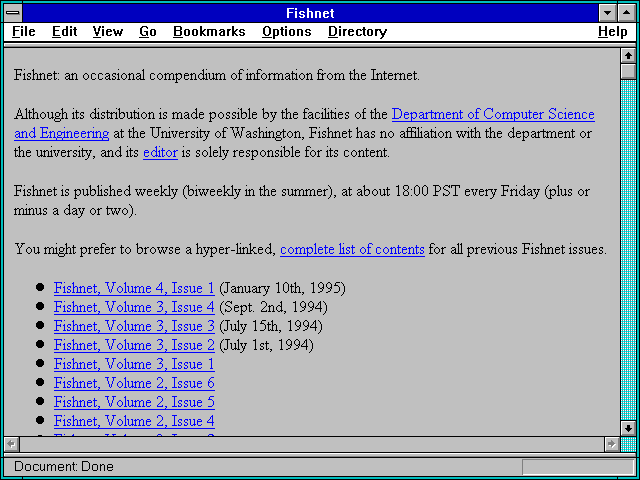Click the vertical scrollbar up arrow
Screen dimensions: 640x480
628,56
